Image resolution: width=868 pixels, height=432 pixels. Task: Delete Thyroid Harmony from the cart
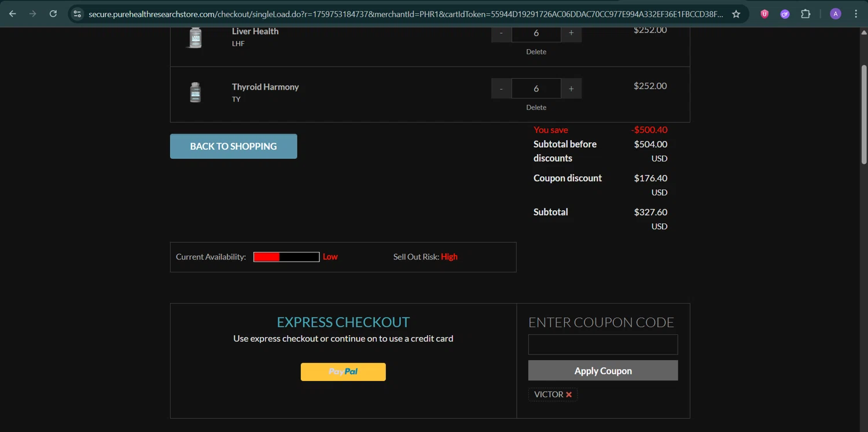pyautogui.click(x=536, y=107)
